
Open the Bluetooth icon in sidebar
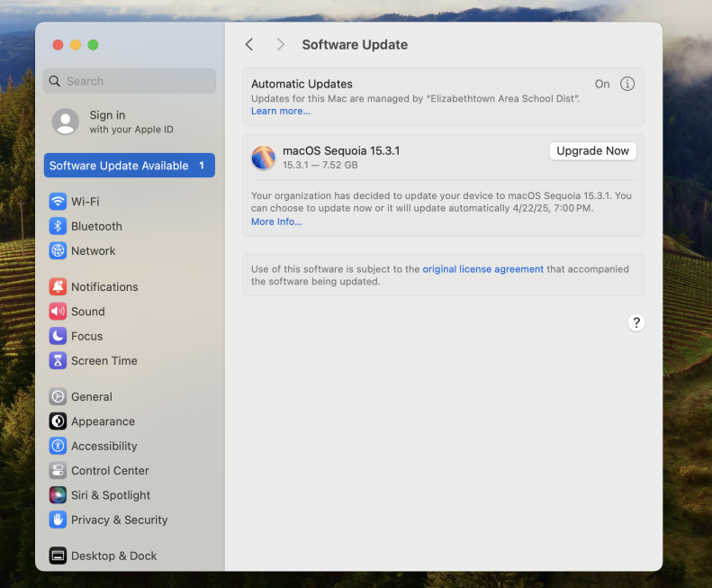58,226
